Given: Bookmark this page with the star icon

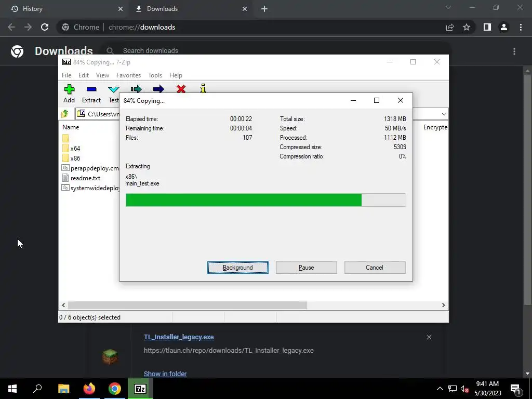Looking at the screenshot, I should tap(467, 27).
